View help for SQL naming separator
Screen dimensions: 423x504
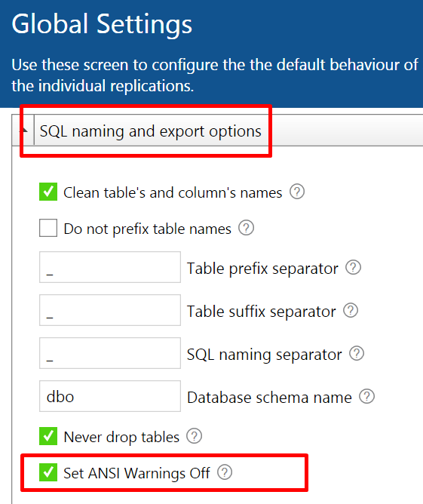click(x=357, y=354)
